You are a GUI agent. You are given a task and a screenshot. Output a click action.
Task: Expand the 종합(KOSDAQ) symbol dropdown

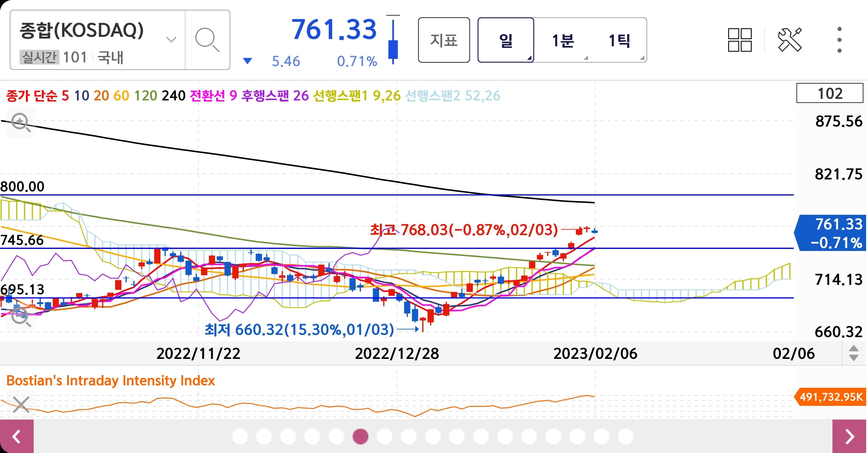click(171, 39)
